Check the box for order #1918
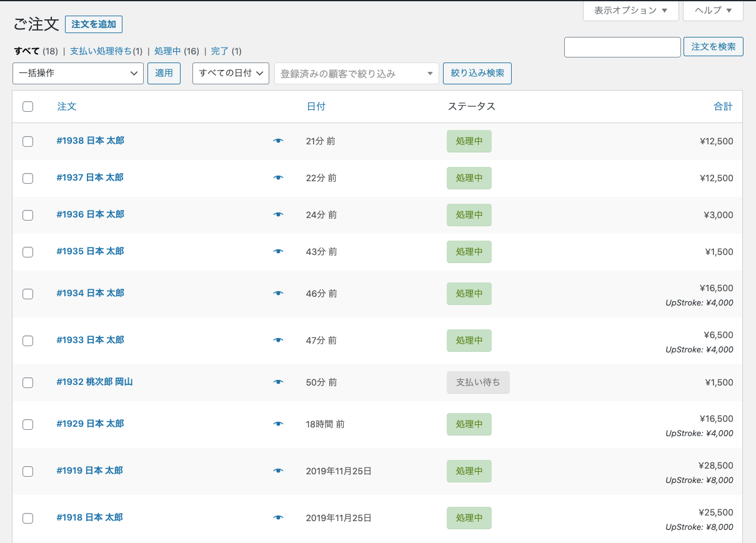The image size is (756, 543). tap(27, 518)
